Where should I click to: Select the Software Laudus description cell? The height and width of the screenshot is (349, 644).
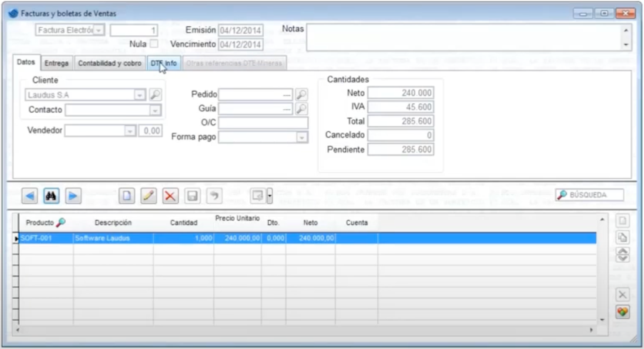click(113, 238)
